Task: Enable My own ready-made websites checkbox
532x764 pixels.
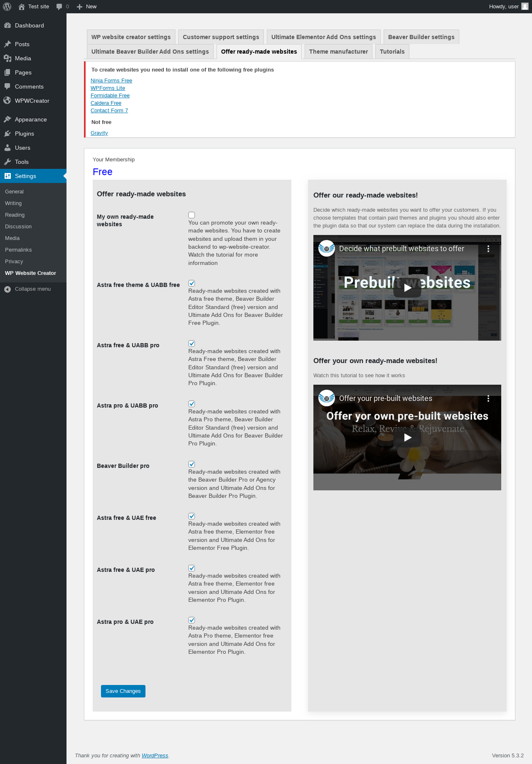Action: click(192, 215)
